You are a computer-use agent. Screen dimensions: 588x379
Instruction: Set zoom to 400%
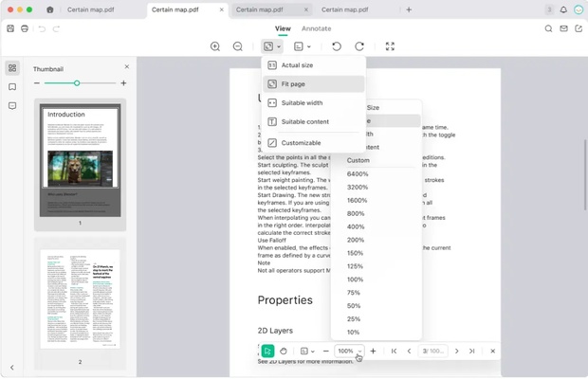(x=356, y=226)
